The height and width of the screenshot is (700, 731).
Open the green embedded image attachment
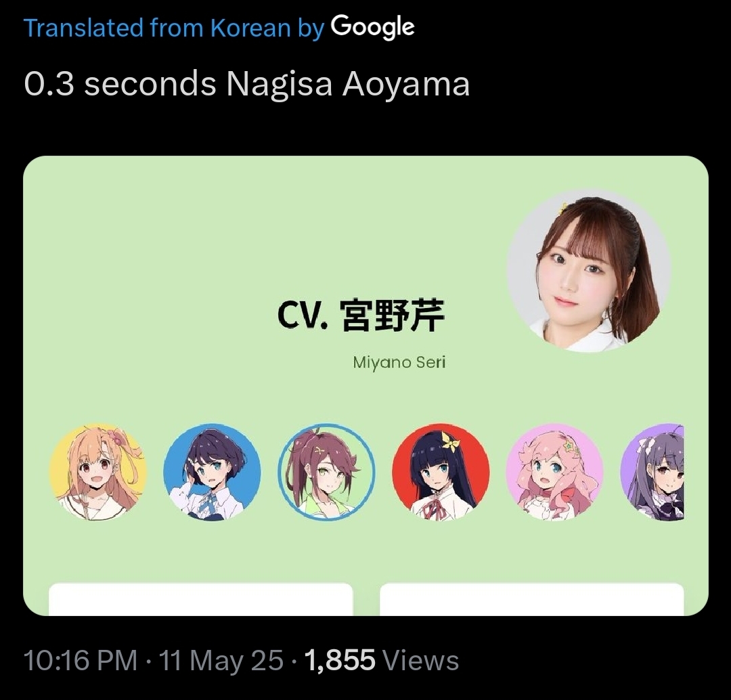click(365, 386)
